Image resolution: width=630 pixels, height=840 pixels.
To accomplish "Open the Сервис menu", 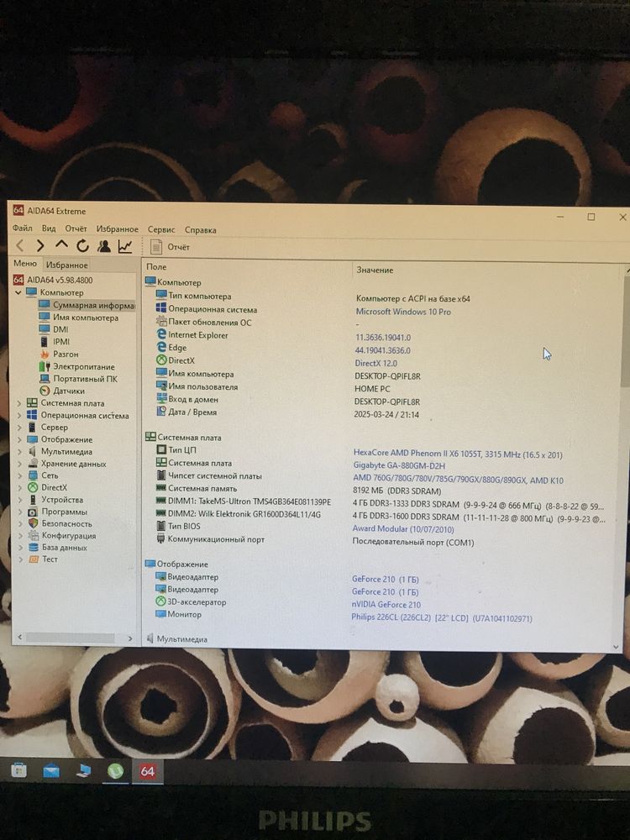I will pyautogui.click(x=161, y=229).
